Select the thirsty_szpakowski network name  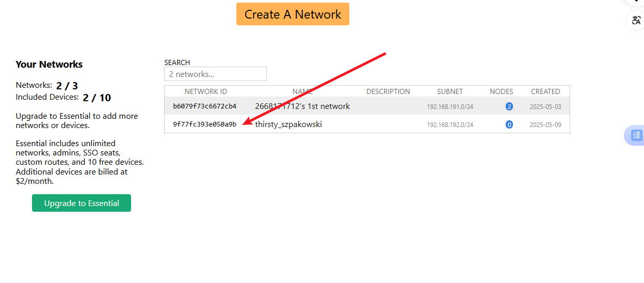tap(288, 124)
